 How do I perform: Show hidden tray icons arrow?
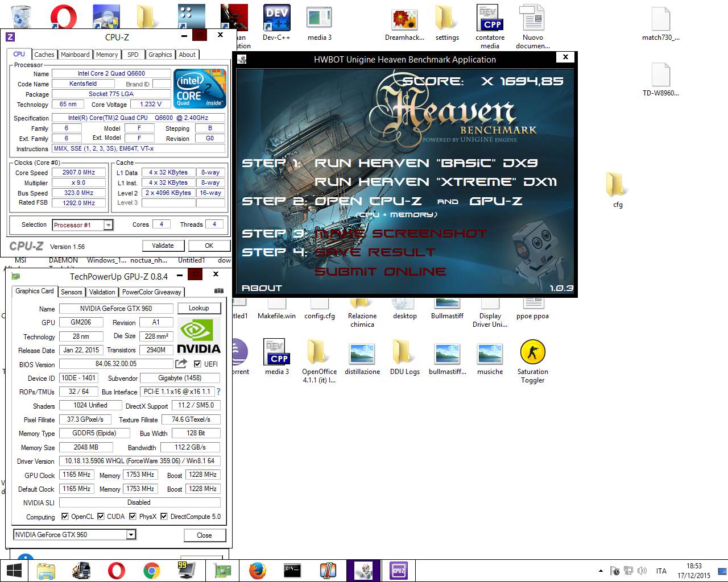[601, 571]
